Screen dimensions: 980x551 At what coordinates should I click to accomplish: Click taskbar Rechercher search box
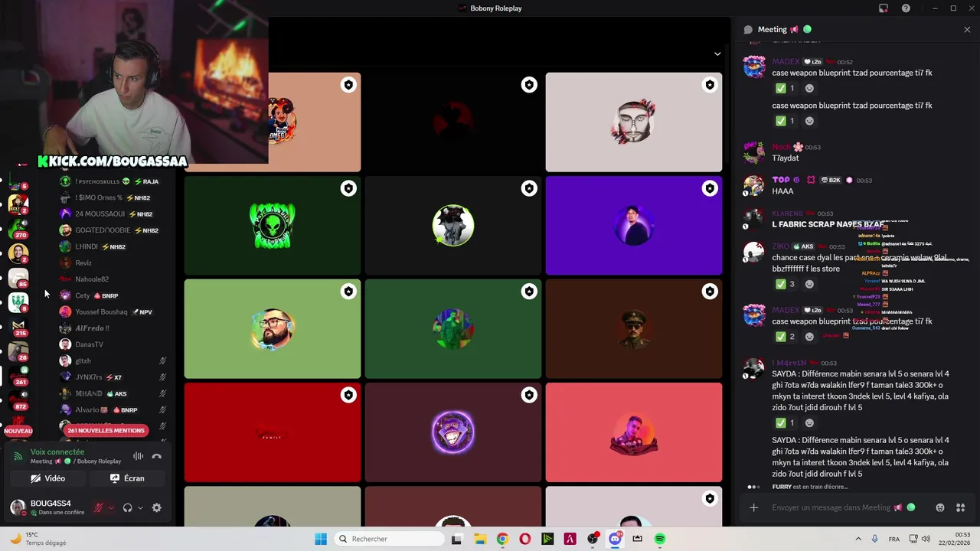click(x=388, y=539)
